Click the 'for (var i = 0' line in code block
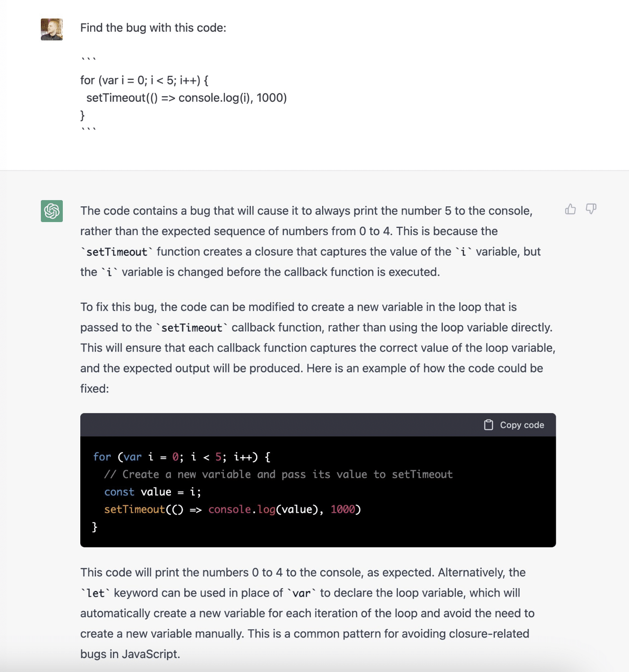Viewport: 629px width, 672px height. tap(182, 457)
